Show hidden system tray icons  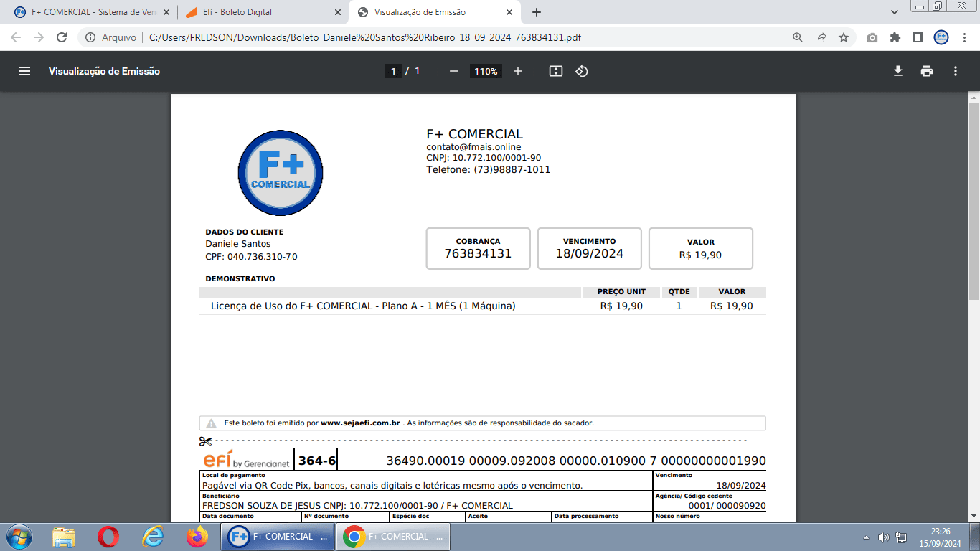click(866, 537)
